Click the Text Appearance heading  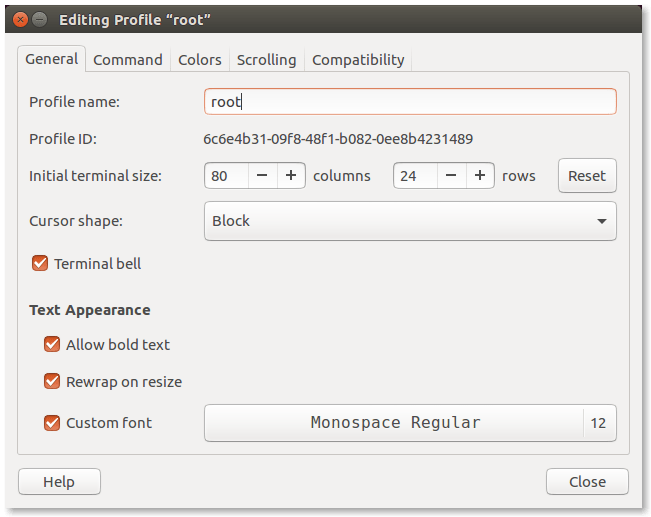click(x=90, y=310)
